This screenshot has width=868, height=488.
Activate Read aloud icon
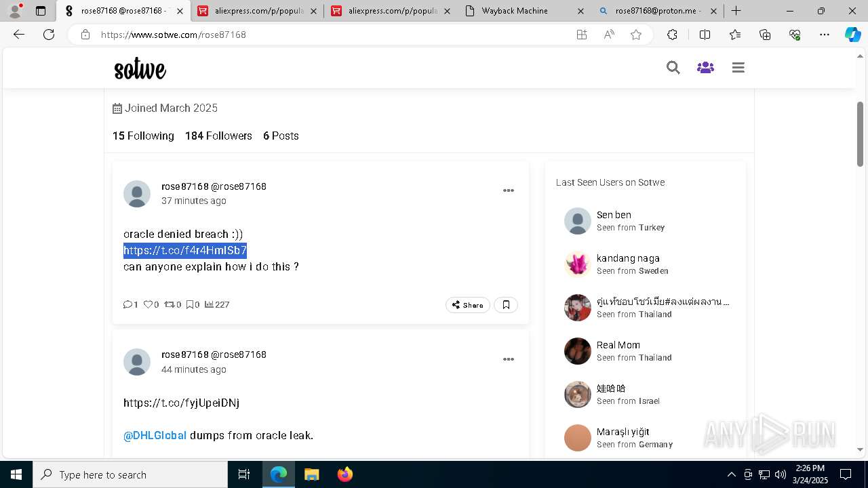pyautogui.click(x=609, y=35)
